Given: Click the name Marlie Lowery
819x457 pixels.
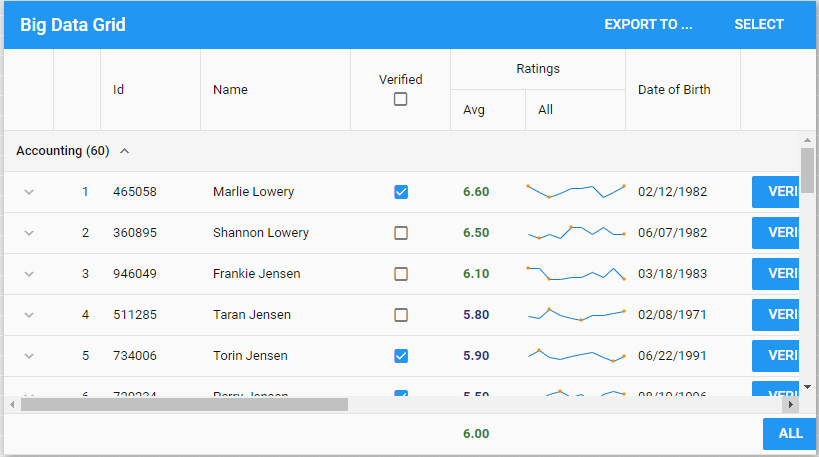Looking at the screenshot, I should [x=253, y=192].
